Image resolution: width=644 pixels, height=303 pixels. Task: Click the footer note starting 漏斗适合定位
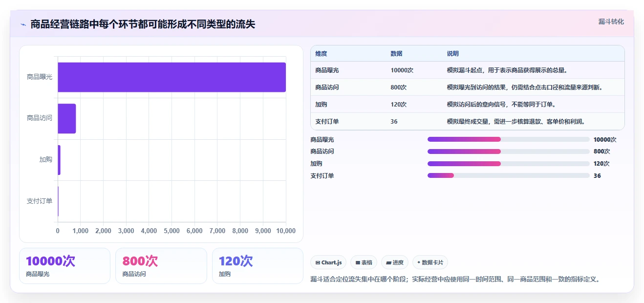click(455, 280)
